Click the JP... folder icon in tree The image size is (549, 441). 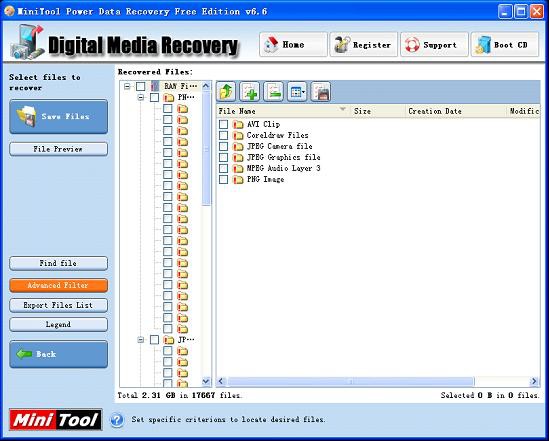point(169,340)
